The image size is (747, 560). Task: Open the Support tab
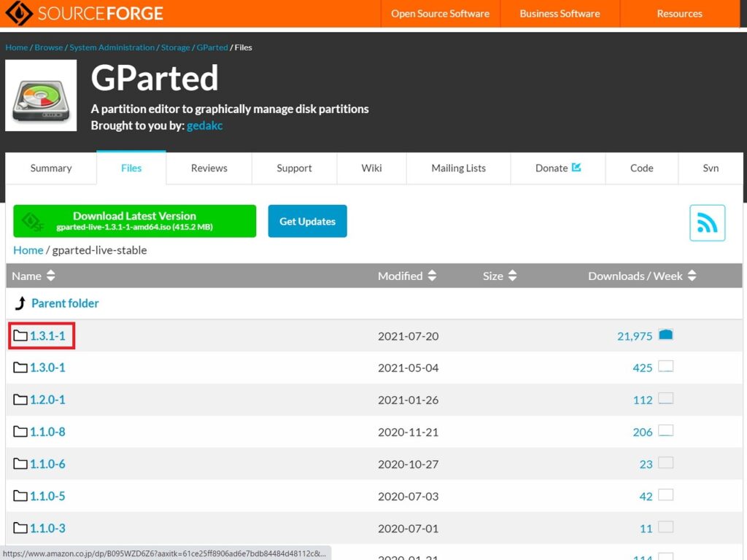[x=295, y=168]
